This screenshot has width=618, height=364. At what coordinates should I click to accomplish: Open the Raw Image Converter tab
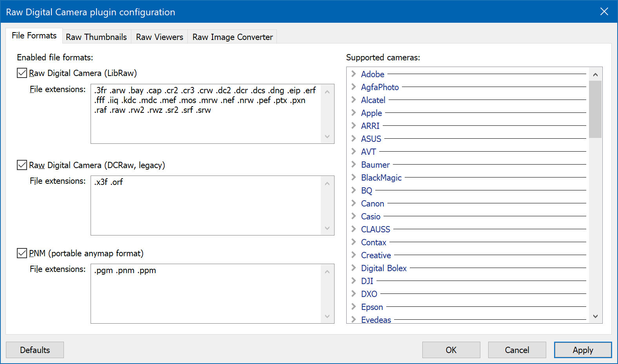click(x=233, y=37)
